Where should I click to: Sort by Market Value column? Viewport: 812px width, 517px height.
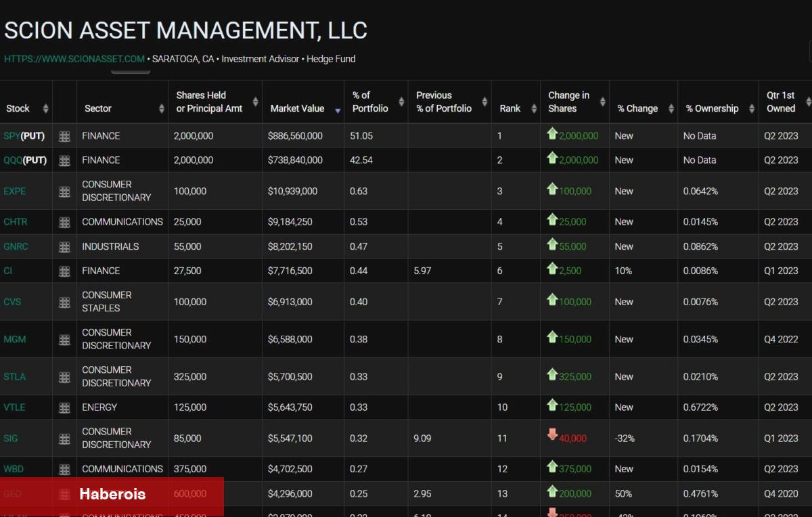(x=338, y=110)
